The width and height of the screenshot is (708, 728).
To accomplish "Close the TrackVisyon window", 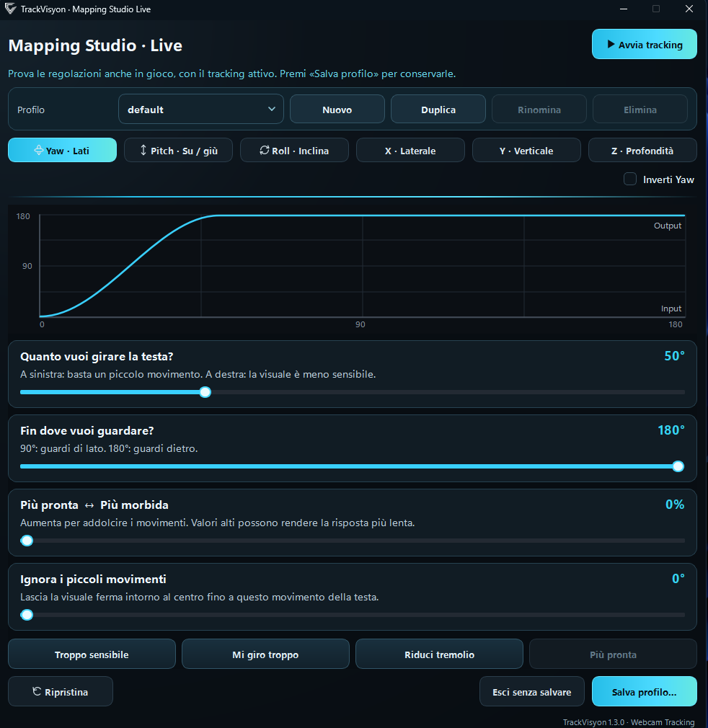I will pos(689,9).
